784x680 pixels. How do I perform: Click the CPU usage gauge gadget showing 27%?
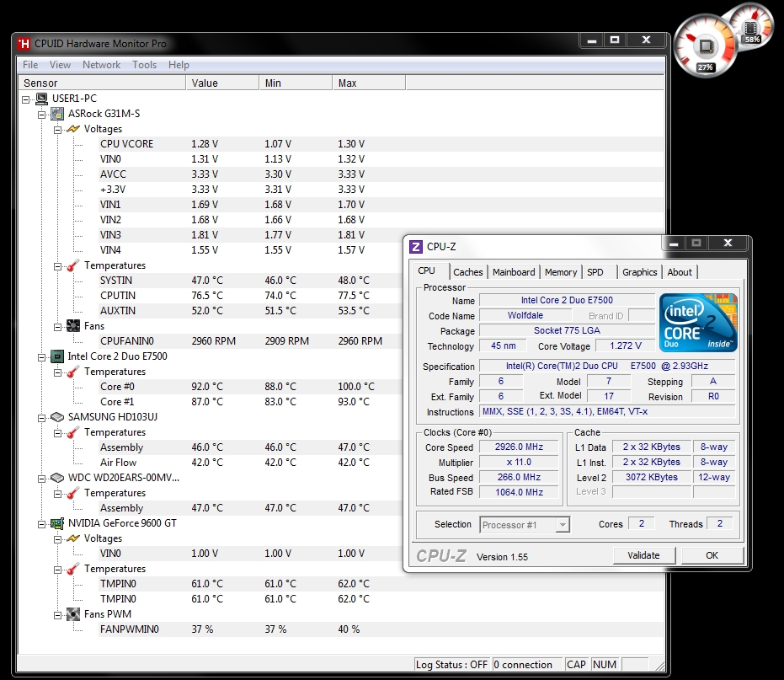tap(705, 46)
